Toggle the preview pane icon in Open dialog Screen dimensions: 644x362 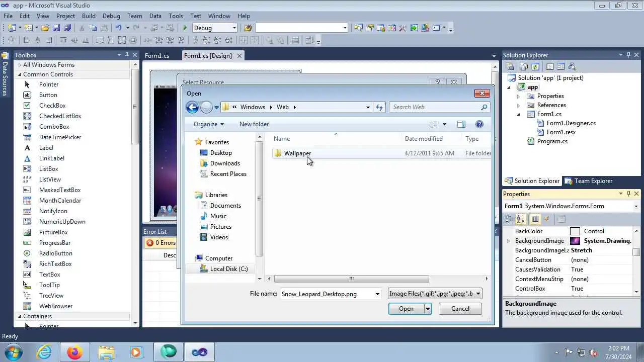(461, 124)
